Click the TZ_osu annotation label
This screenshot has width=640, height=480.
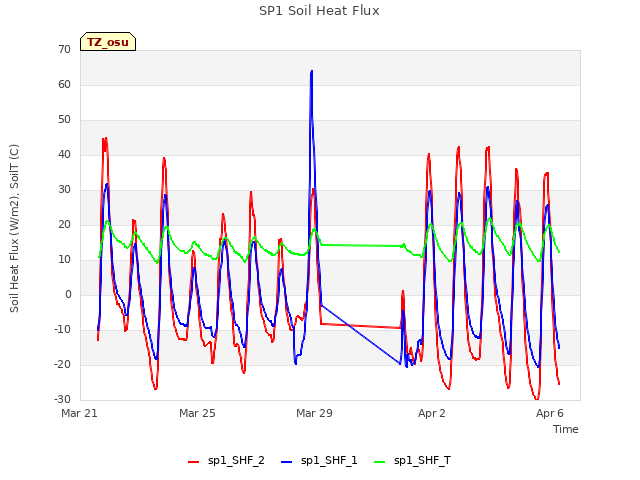(x=108, y=42)
